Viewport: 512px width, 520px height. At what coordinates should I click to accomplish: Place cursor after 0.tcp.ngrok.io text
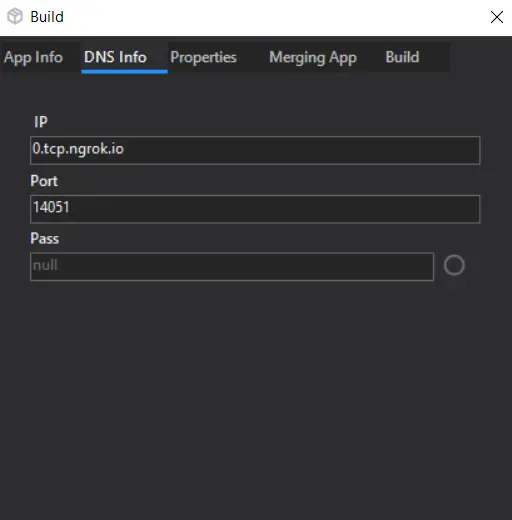125,149
